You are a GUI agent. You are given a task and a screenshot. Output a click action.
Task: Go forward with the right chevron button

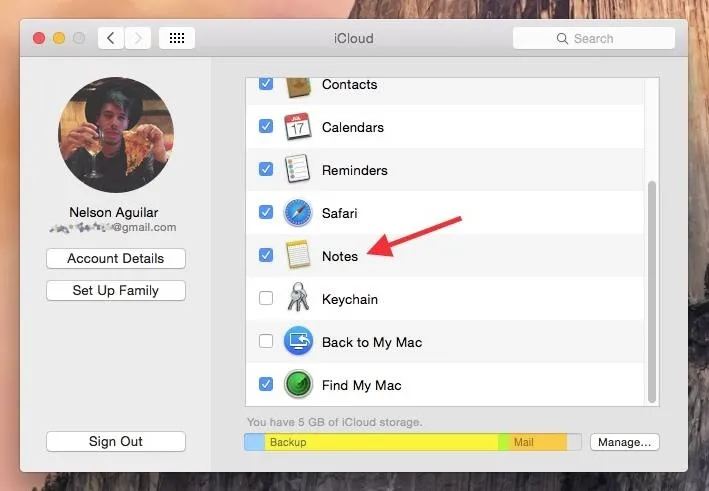tap(137, 38)
